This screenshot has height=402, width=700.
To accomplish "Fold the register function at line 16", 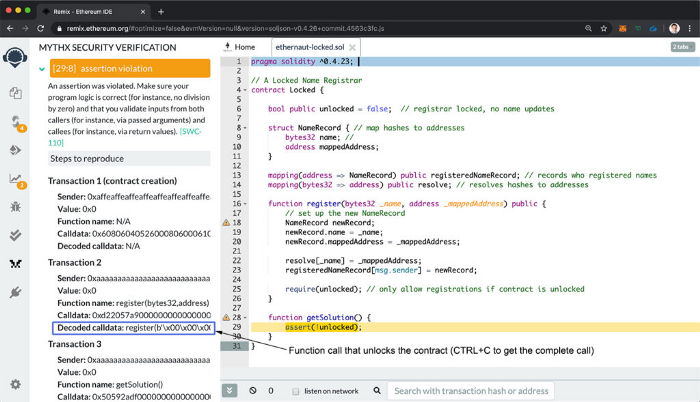I will (245, 204).
